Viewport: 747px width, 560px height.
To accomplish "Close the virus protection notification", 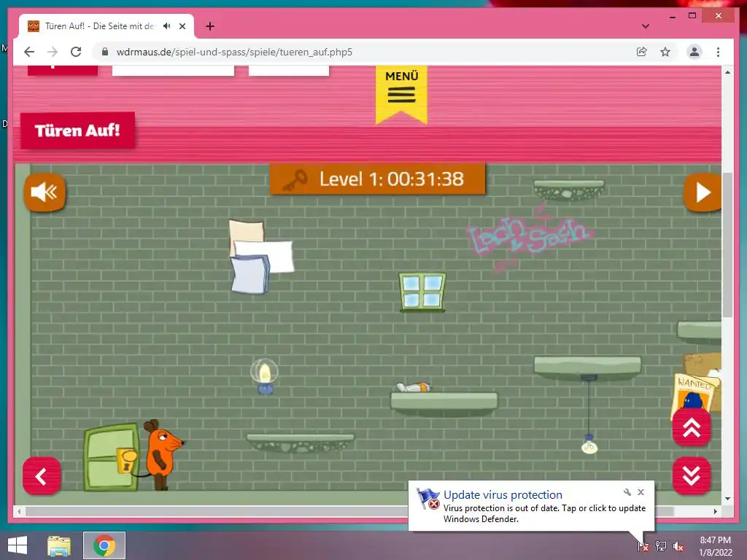I will (x=640, y=492).
